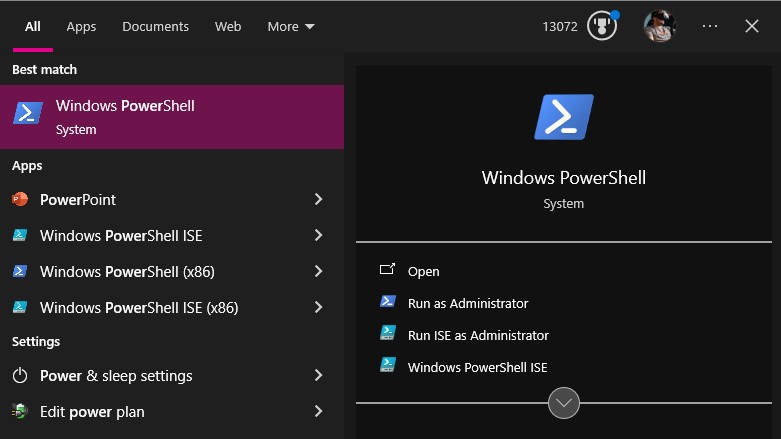Screen dimensions: 781x439
Task: Click the Edit power plan icon
Action: [20, 412]
